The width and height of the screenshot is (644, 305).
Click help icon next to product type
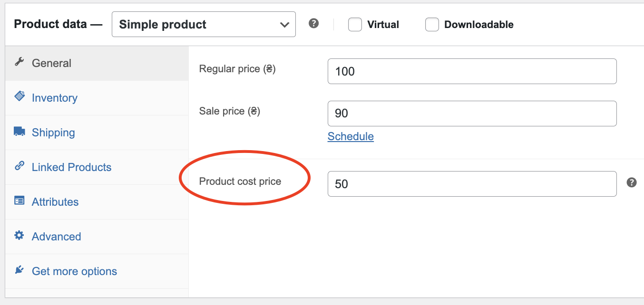coord(313,23)
